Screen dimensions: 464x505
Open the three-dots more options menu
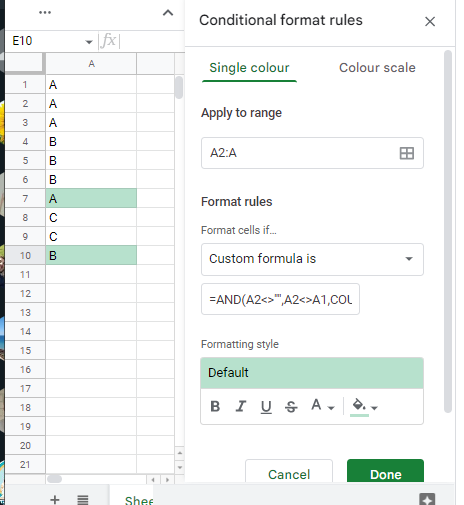(45, 13)
